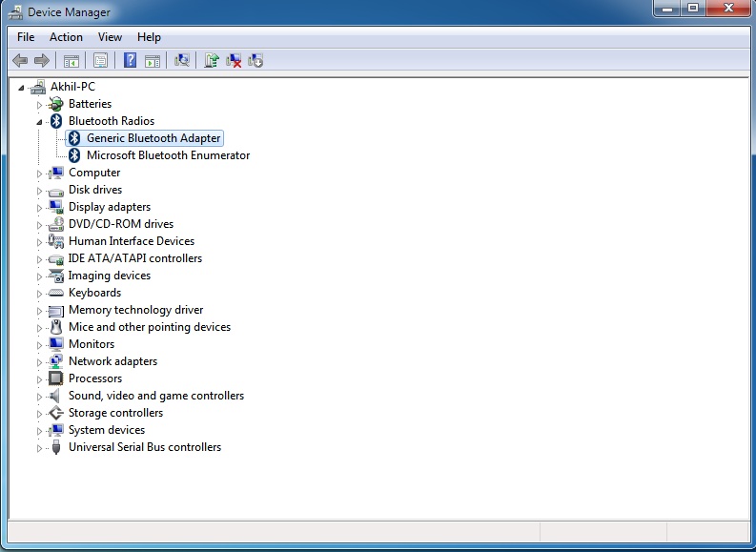Viewport: 756px width, 552px height.
Task: Select the System devices label
Action: point(107,430)
